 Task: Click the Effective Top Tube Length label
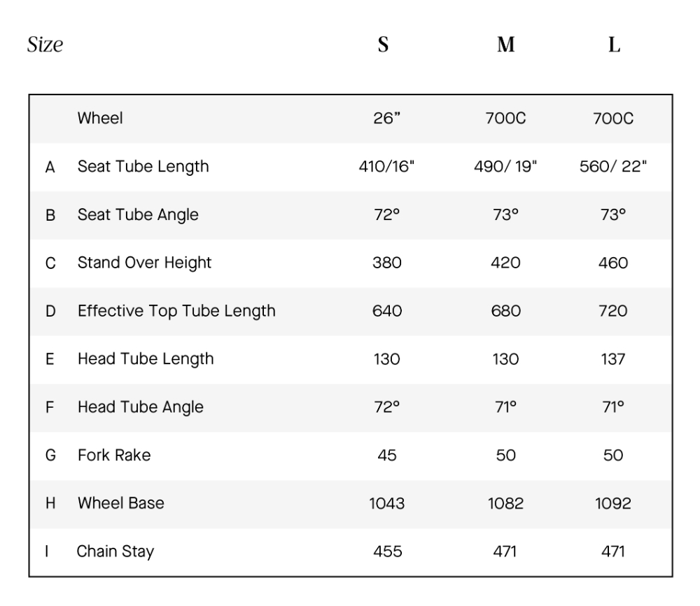[176, 311]
